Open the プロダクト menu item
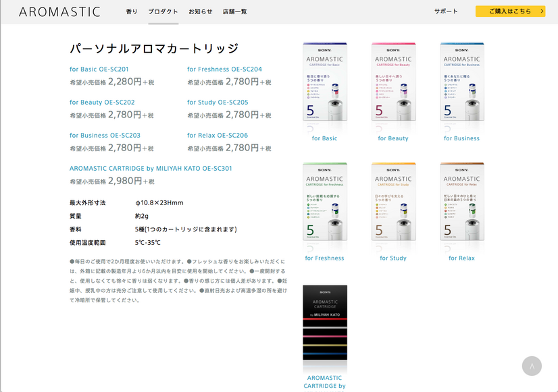The image size is (558, 392). tap(163, 11)
